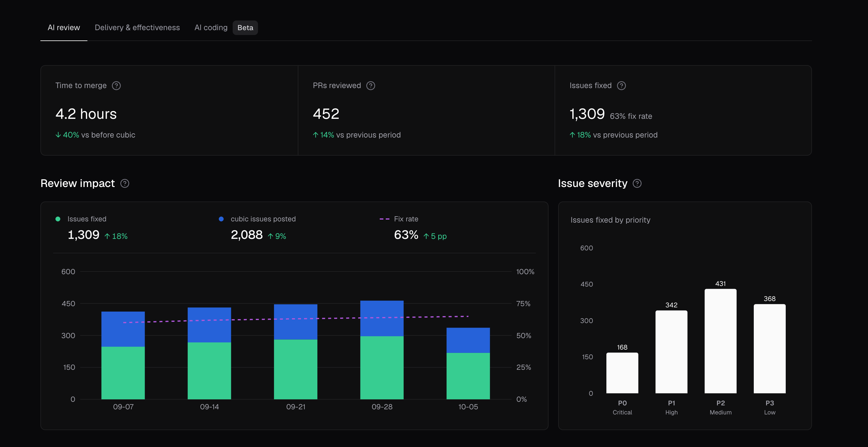Click the P0 Critical bar
Image resolution: width=868 pixels, height=447 pixels.
pyautogui.click(x=622, y=373)
